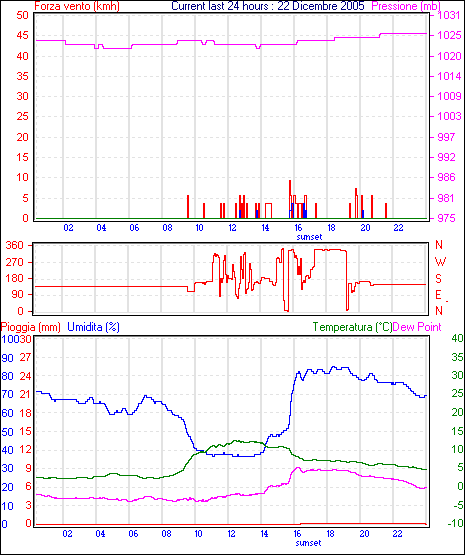Click the 40 degree temperature axis value
465x556 pixels.
457,338
